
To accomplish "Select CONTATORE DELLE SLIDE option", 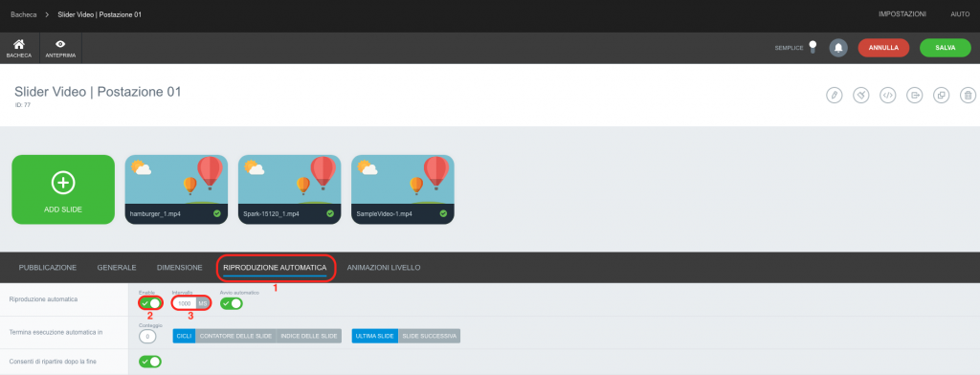I will 235,336.
